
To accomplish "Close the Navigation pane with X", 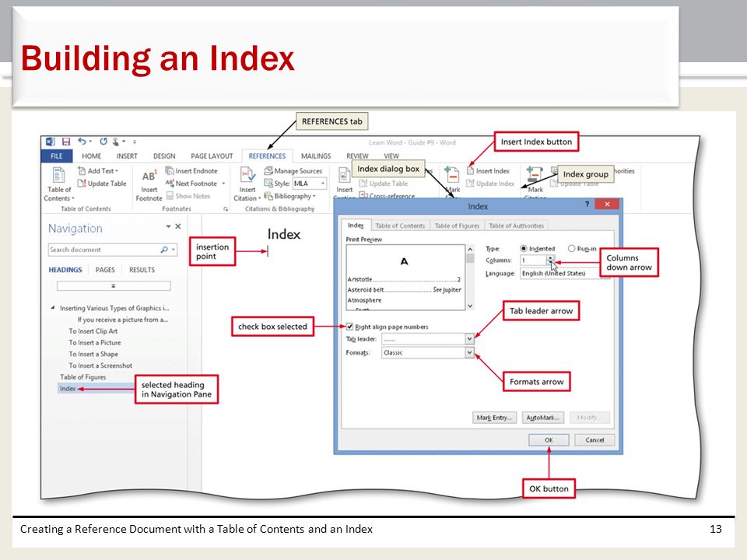I will point(178,226).
